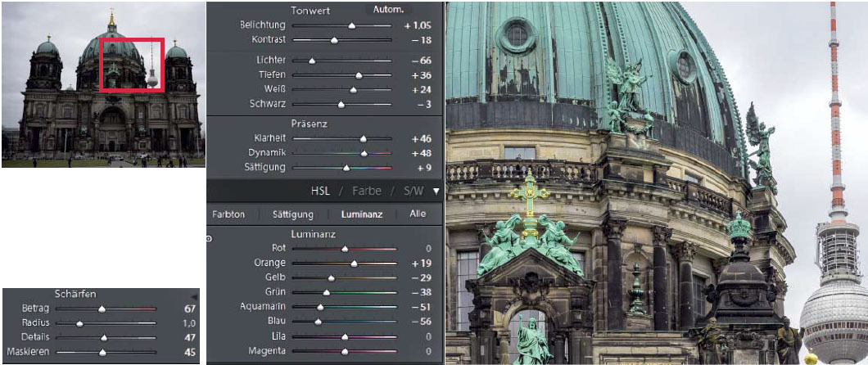The height and width of the screenshot is (365, 868).
Task: Click the Kontrast value −18
Action: (x=421, y=40)
